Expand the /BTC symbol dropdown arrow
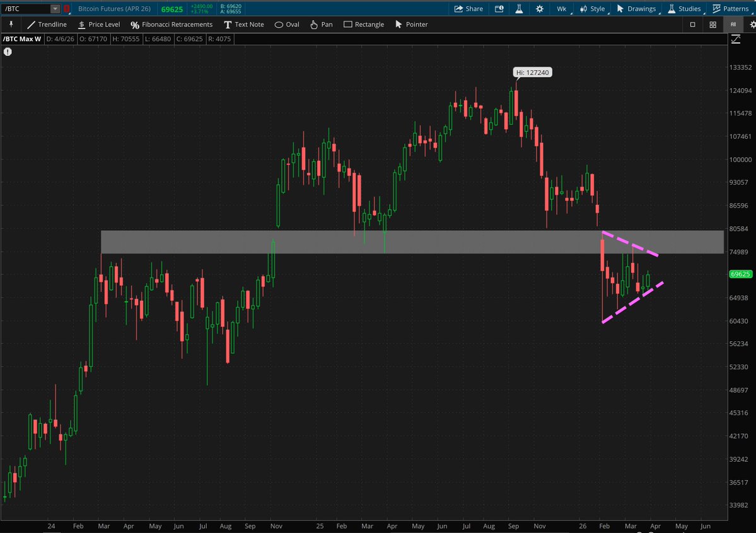756x533 pixels. point(55,9)
